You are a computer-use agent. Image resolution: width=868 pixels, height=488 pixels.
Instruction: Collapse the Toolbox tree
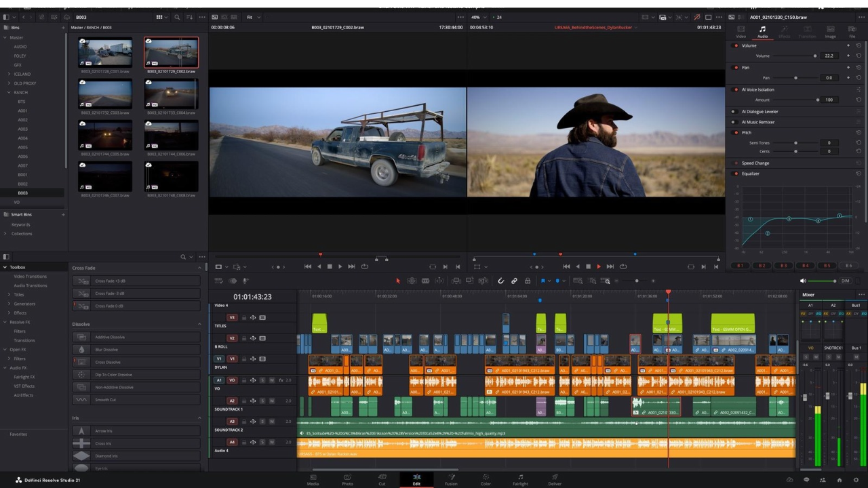[x=5, y=267]
